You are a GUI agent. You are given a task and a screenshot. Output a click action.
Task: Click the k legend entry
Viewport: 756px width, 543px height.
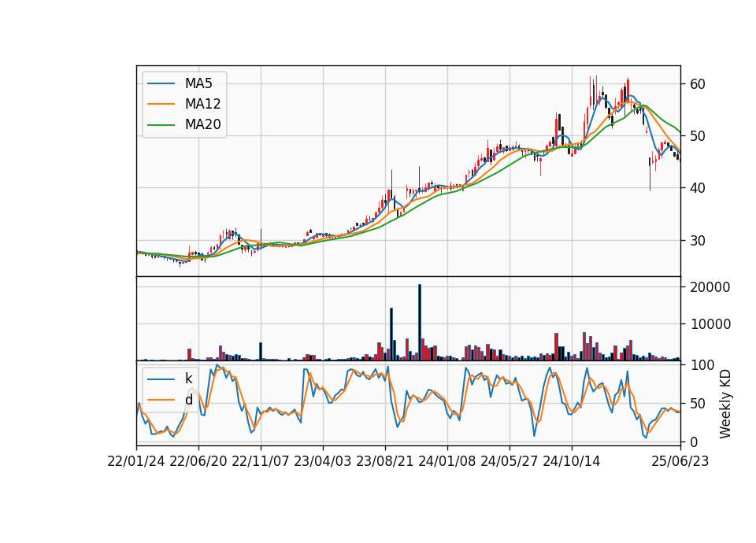pyautogui.click(x=170, y=379)
